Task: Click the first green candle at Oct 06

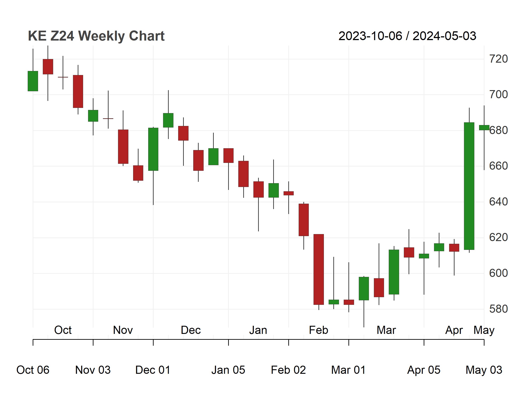Action: tap(33, 81)
